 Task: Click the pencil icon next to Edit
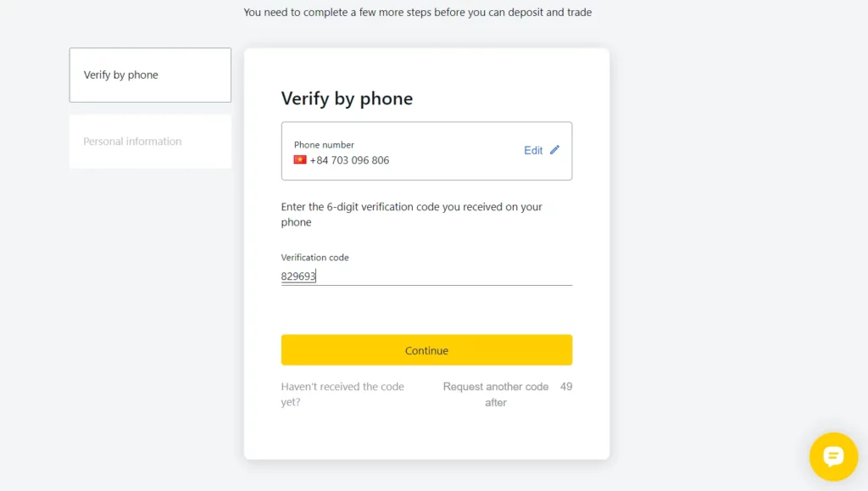(555, 150)
